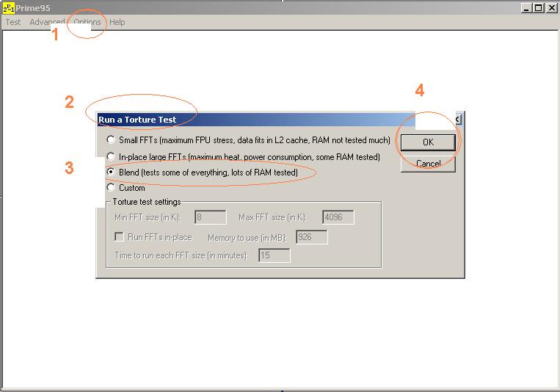The height and width of the screenshot is (392, 560).
Task: Maximize the Prime95 window
Action: coord(538,8)
